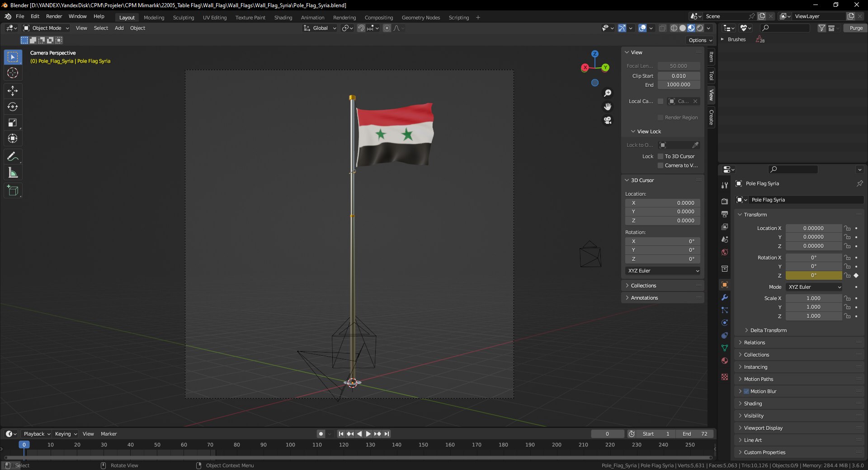Enable Lock To 3D Cursor checkbox
Image resolution: width=868 pixels, height=470 pixels.
pyautogui.click(x=660, y=156)
